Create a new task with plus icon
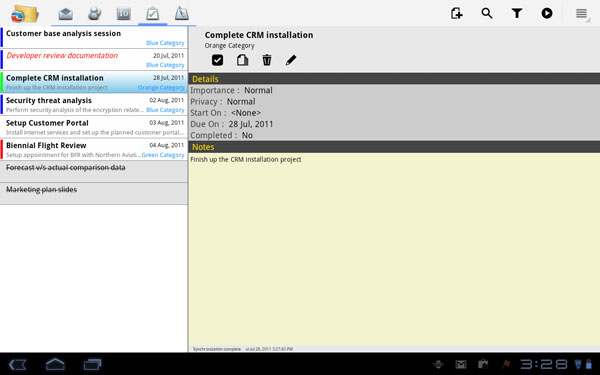Image resolution: width=600 pixels, height=375 pixels. (457, 13)
